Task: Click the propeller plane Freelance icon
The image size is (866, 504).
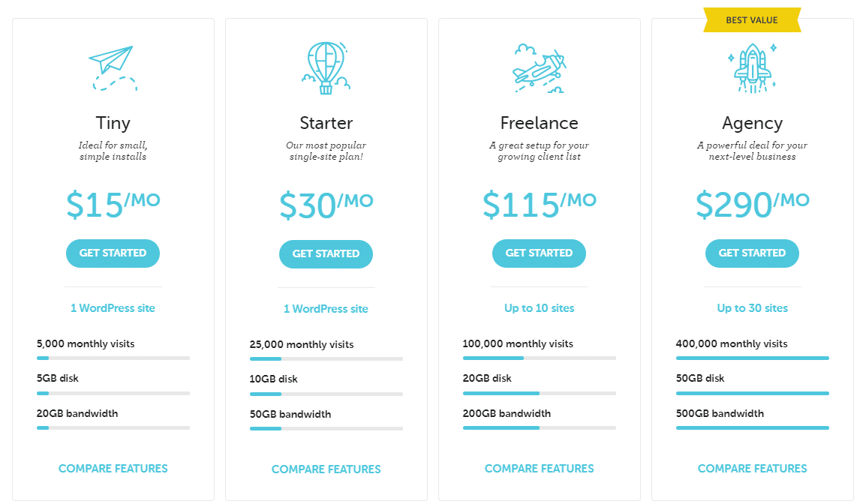Action: point(539,68)
